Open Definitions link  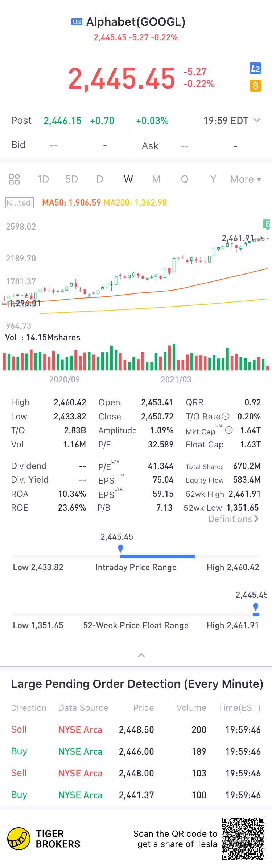click(x=234, y=519)
